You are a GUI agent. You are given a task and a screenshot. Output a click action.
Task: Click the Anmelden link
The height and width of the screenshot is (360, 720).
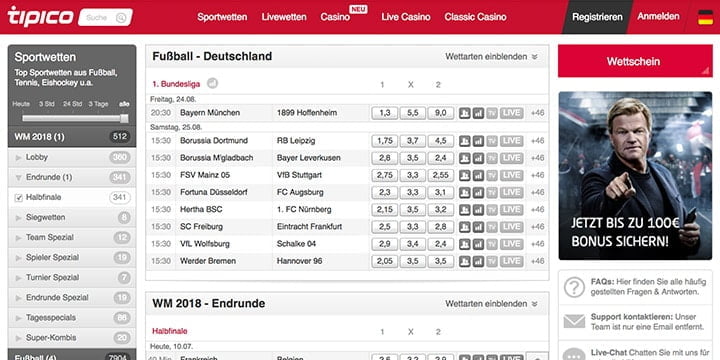coord(658,17)
